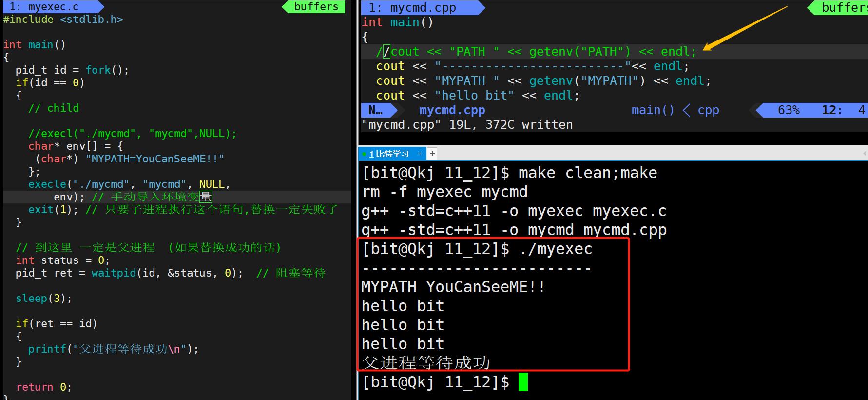The image size is (868, 400).
Task: Open a new terminal tab with the plus button
Action: point(432,154)
